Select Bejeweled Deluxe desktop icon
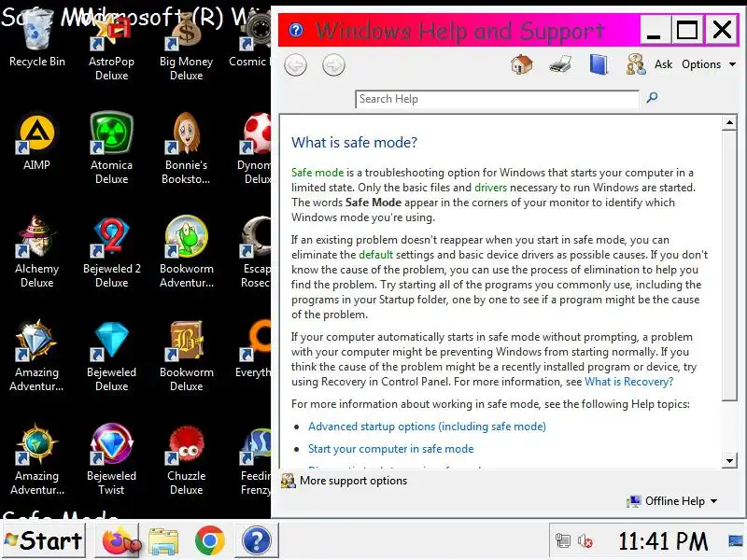The image size is (747, 560). coord(111,356)
